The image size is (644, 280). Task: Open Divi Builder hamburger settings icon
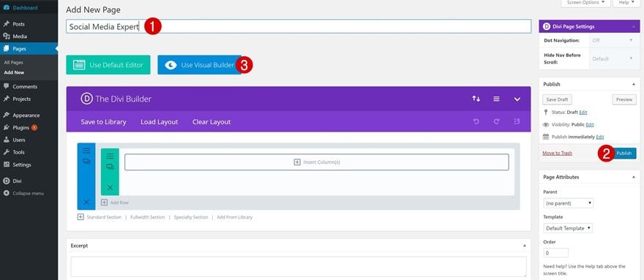coord(497,99)
